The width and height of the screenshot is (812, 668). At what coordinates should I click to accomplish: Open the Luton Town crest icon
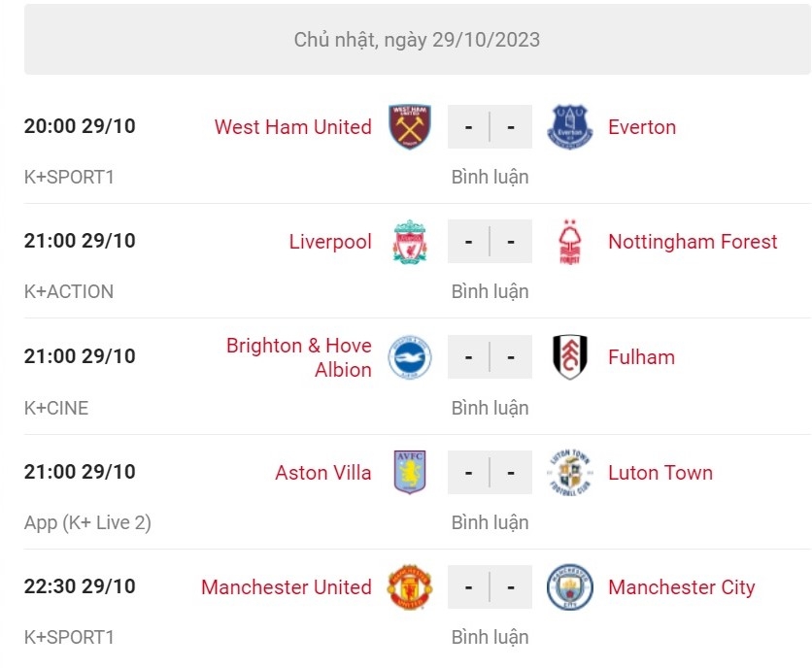(x=569, y=473)
